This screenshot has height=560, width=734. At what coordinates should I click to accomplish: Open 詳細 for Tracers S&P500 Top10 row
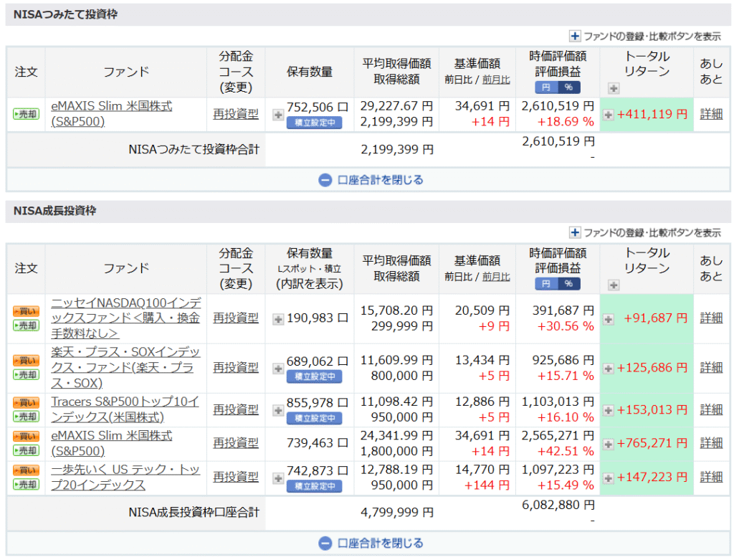711,409
